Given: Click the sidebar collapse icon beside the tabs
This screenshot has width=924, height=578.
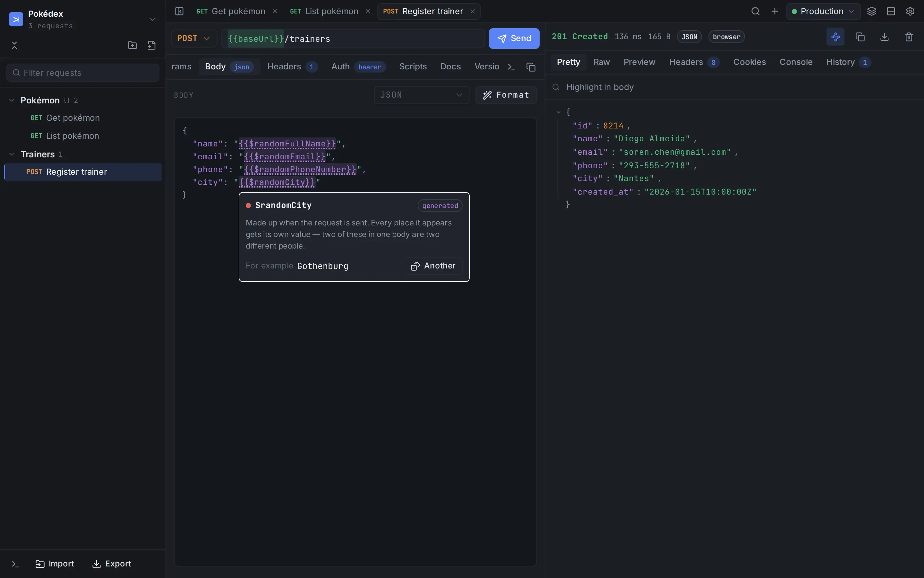Looking at the screenshot, I should pyautogui.click(x=179, y=12).
